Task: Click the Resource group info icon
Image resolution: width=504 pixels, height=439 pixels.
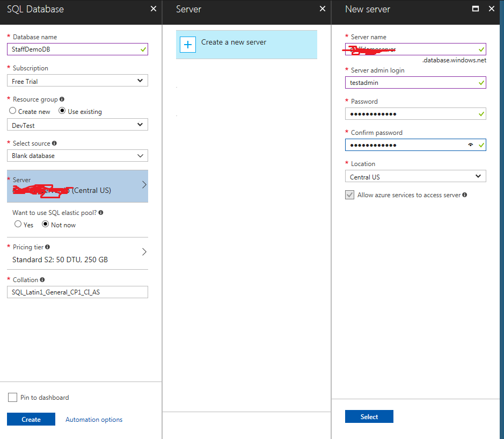Action: point(62,99)
